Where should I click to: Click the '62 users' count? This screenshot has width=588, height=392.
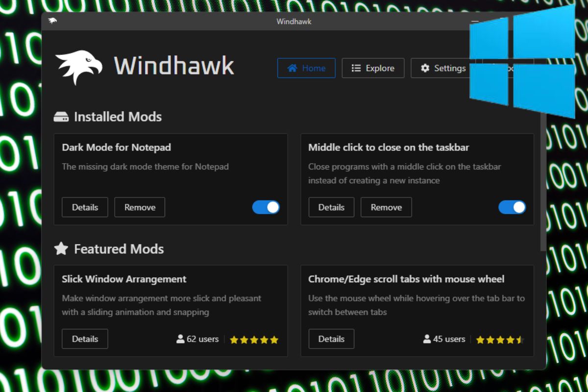pos(197,339)
